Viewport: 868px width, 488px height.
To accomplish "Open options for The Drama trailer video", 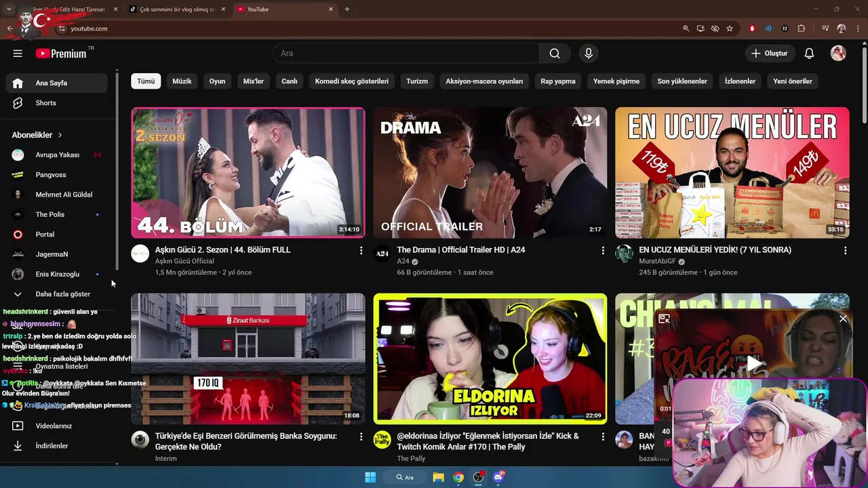I will coord(603,250).
